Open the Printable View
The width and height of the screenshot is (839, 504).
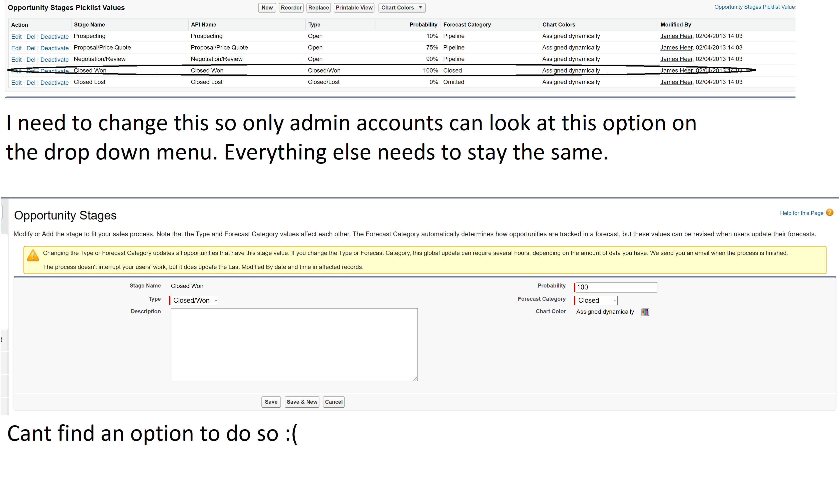click(354, 7)
